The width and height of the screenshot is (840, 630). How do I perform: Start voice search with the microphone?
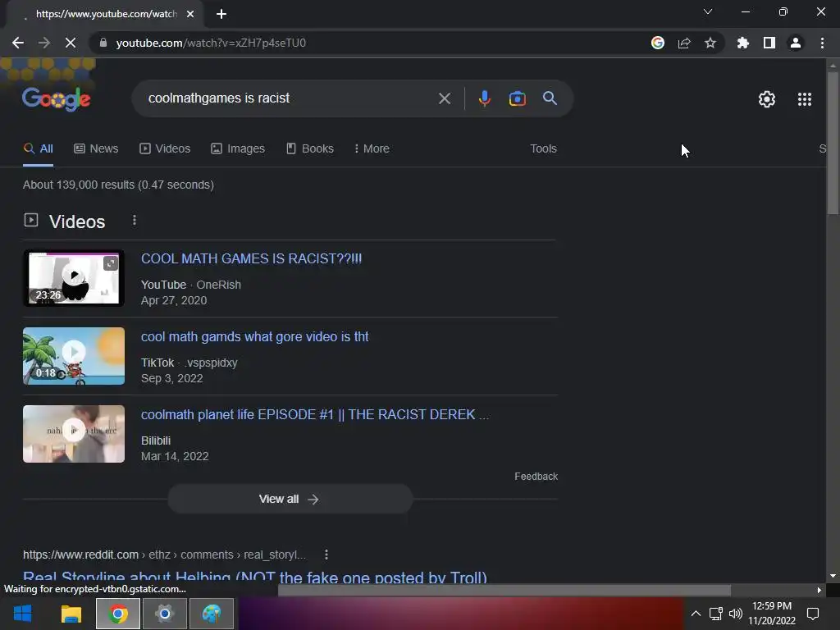[x=485, y=98]
